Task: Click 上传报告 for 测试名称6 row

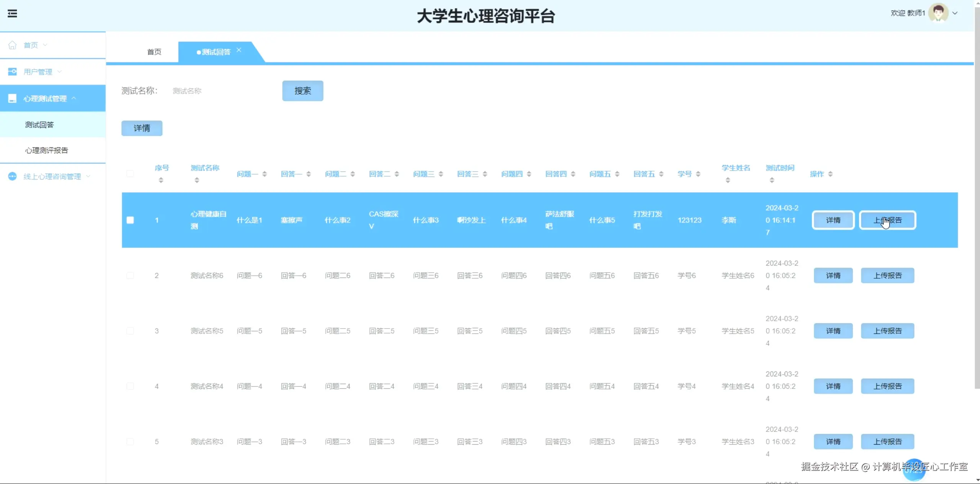Action: [887, 276]
